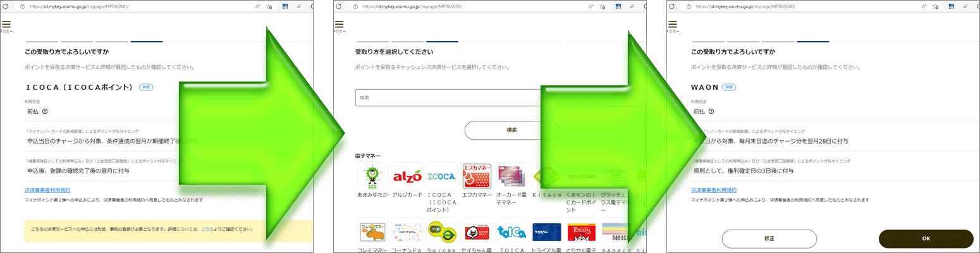
Task: Select the あまみゆたか service icon
Action: pos(372,176)
